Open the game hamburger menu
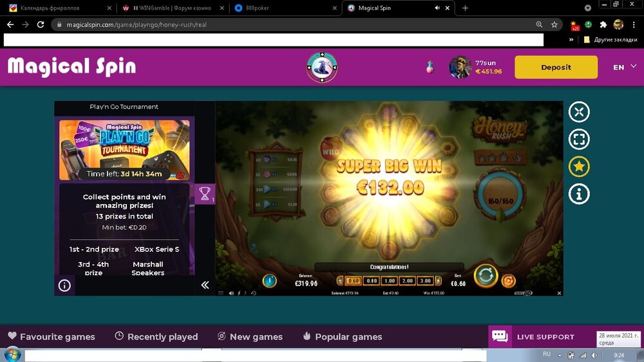The height and width of the screenshot is (362, 644). (x=221, y=293)
